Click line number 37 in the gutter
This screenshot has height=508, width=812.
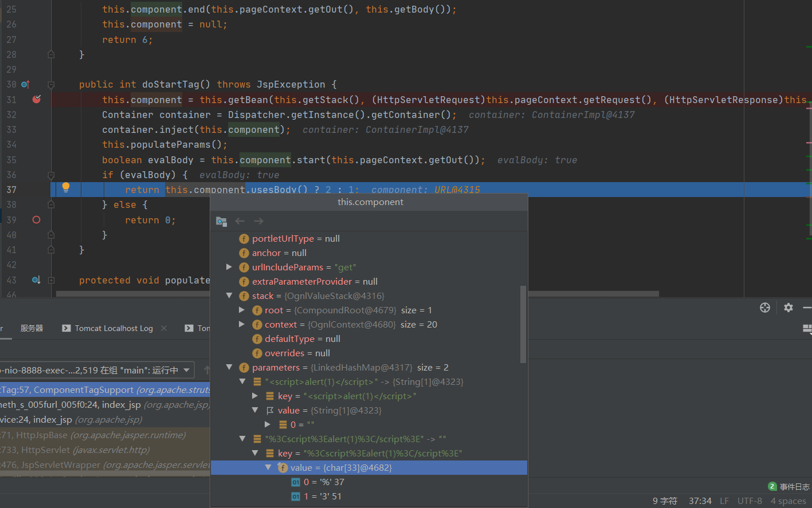(11, 190)
